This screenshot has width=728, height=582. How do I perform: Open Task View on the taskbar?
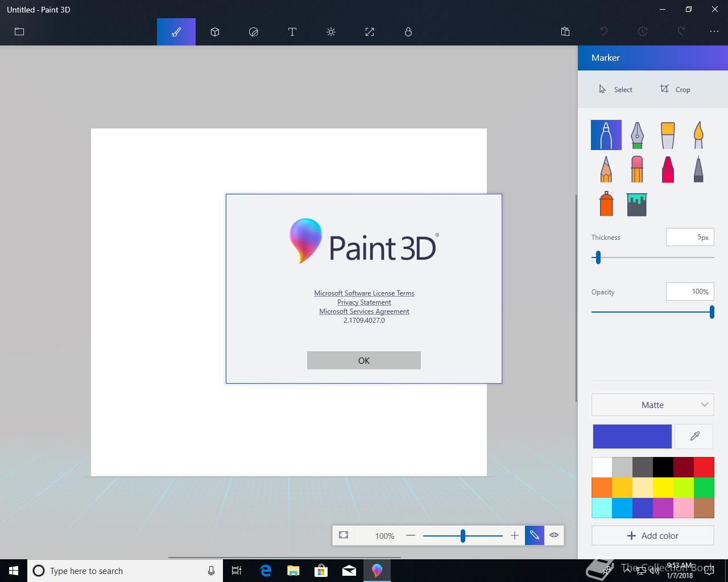[237, 571]
